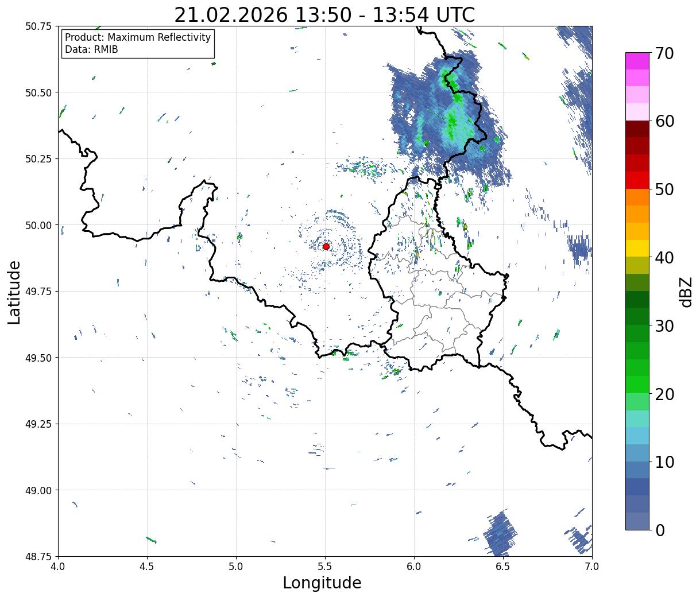Viewport: 700px width, 597px height.
Task: Click the 'dBZ' colorbar label
Action: pyautogui.click(x=686, y=292)
